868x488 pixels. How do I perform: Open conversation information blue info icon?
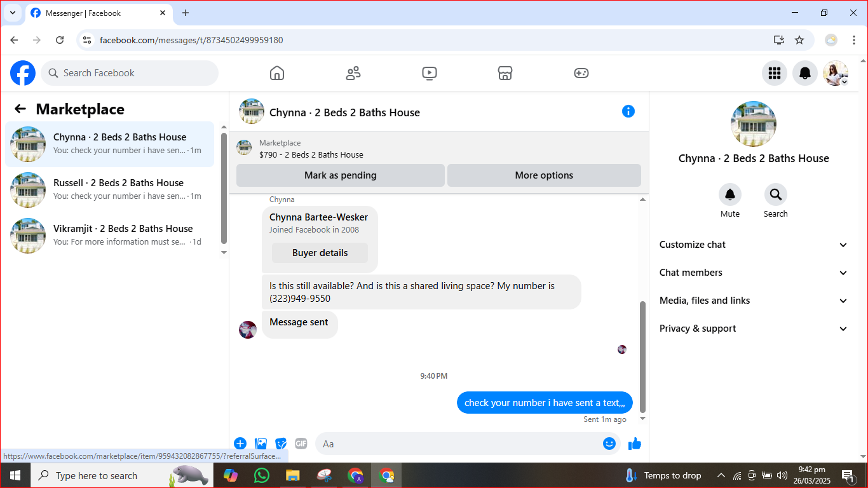[628, 111]
